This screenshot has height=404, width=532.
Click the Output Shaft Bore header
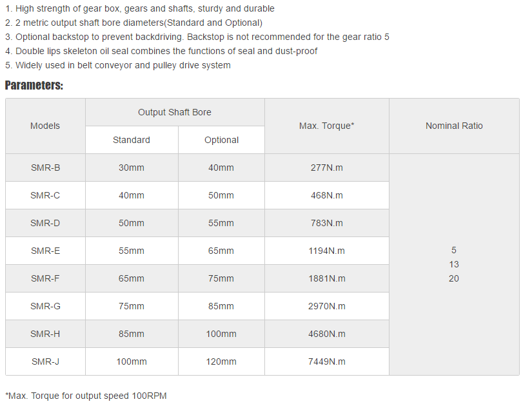pyautogui.click(x=175, y=112)
